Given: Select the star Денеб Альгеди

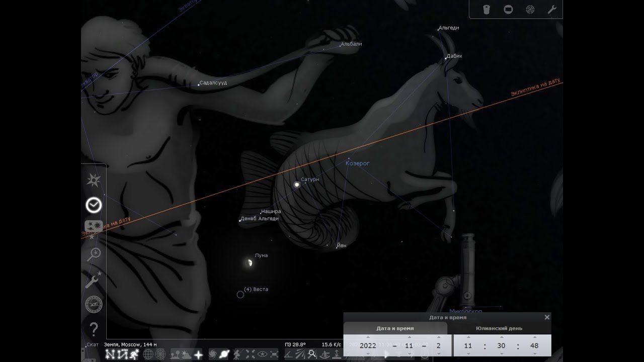Looking at the screenshot, I should tap(239, 220).
